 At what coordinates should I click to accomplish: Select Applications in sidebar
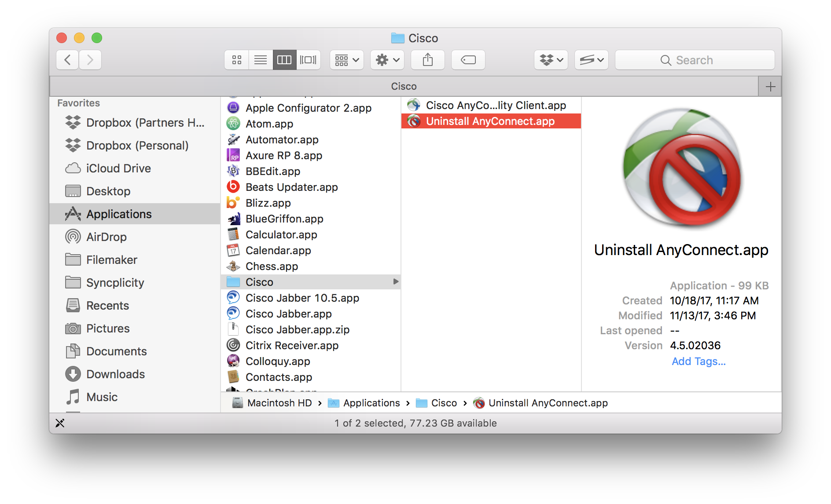click(135, 214)
